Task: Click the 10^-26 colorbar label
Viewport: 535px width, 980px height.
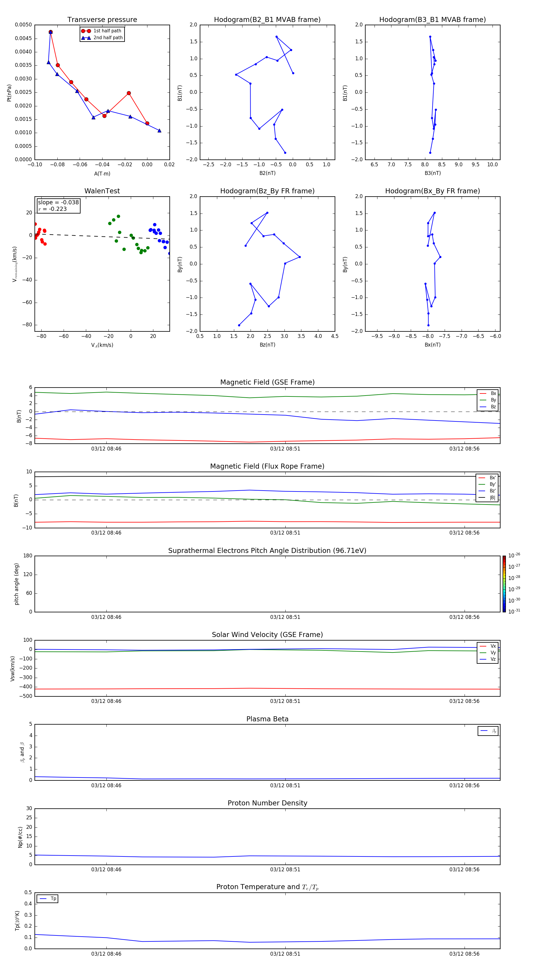Action: (x=514, y=555)
